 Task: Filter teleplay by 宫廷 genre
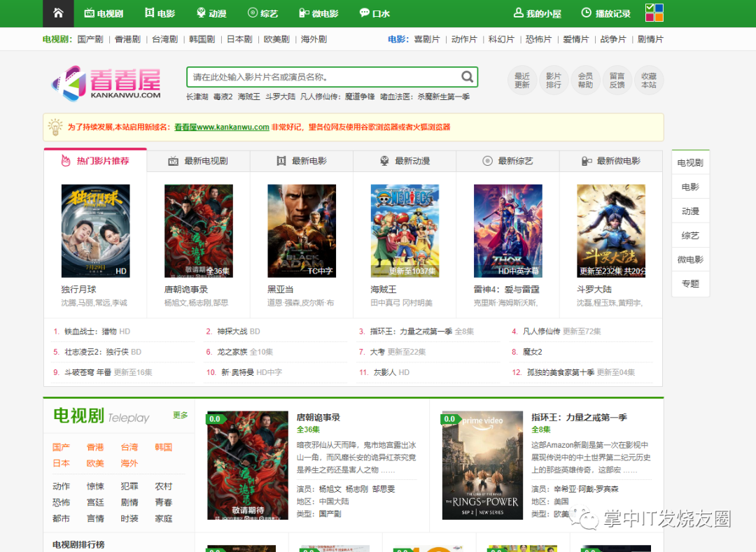(95, 502)
